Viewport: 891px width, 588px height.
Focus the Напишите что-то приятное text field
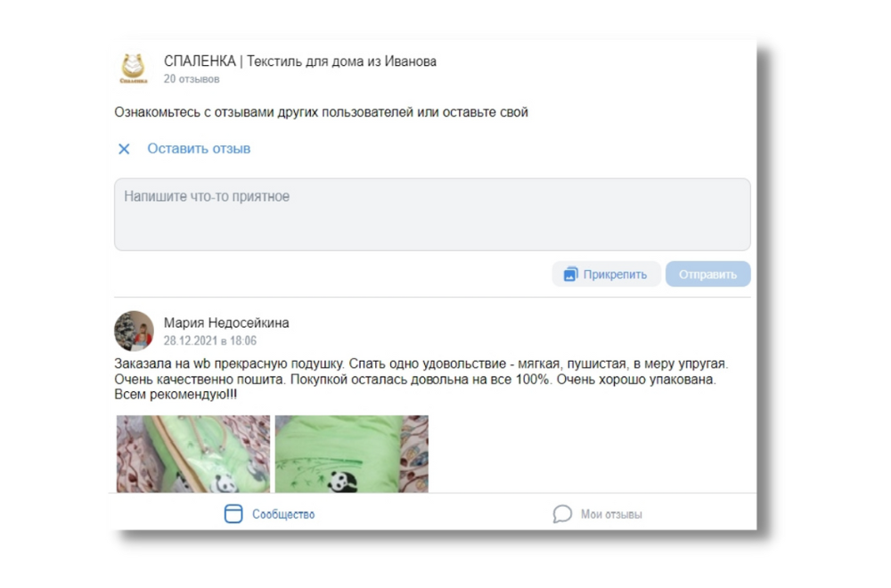click(432, 214)
